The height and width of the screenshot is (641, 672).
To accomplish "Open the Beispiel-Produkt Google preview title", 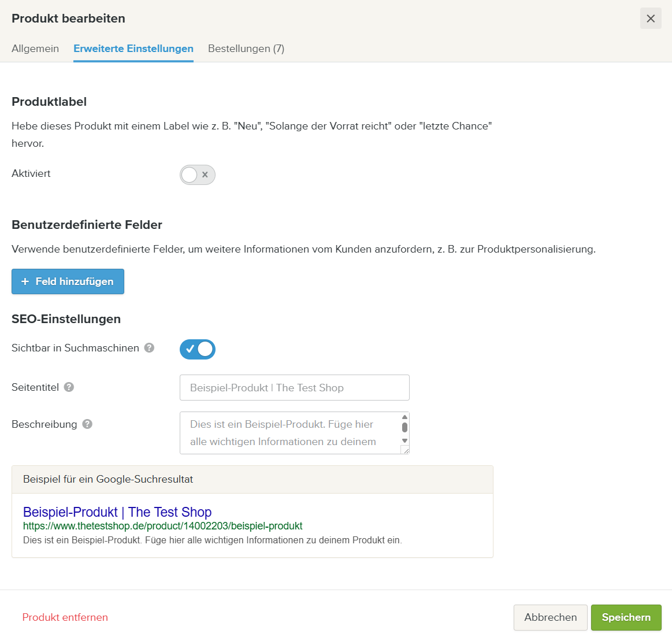I will point(117,512).
